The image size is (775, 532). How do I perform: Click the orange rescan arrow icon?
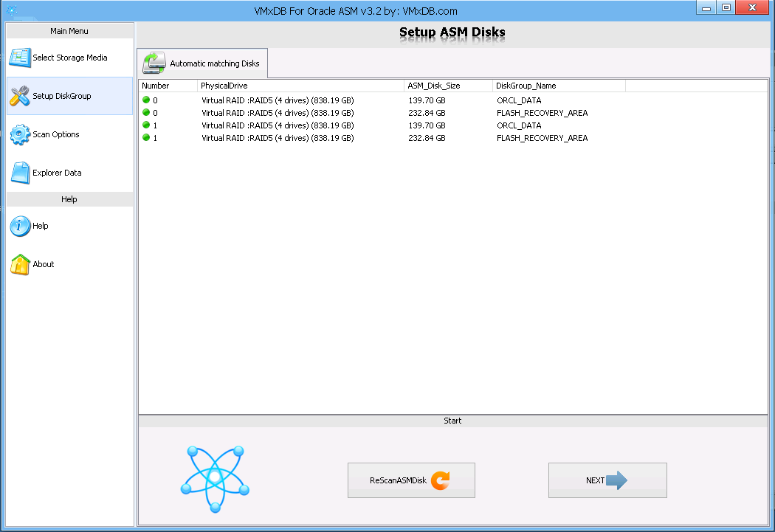[441, 480]
